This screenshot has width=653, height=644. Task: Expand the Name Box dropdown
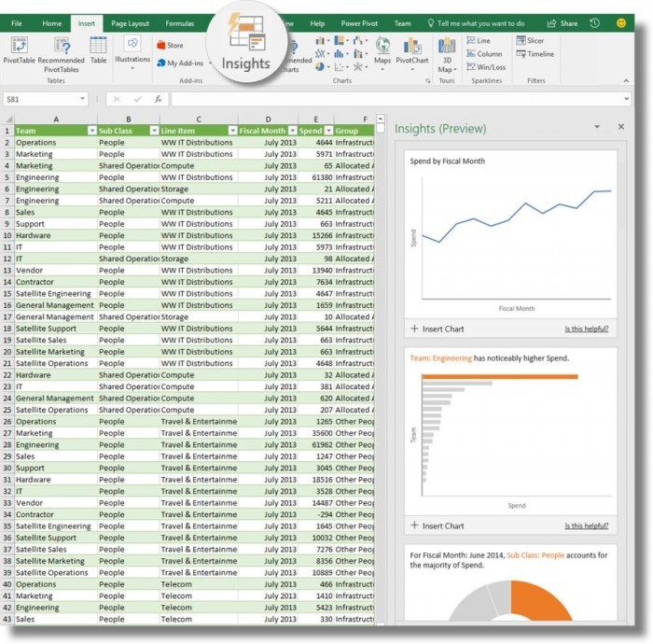tap(83, 99)
